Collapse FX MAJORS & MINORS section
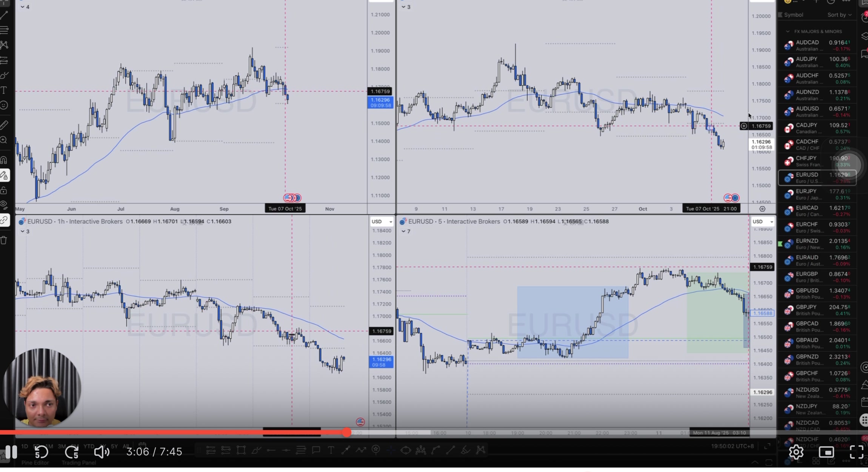This screenshot has height=472, width=868. (x=788, y=32)
